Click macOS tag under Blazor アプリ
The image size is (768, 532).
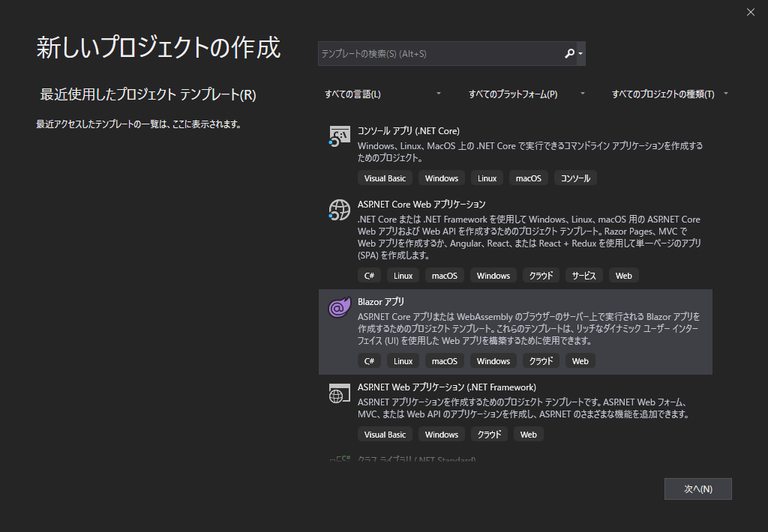point(444,360)
